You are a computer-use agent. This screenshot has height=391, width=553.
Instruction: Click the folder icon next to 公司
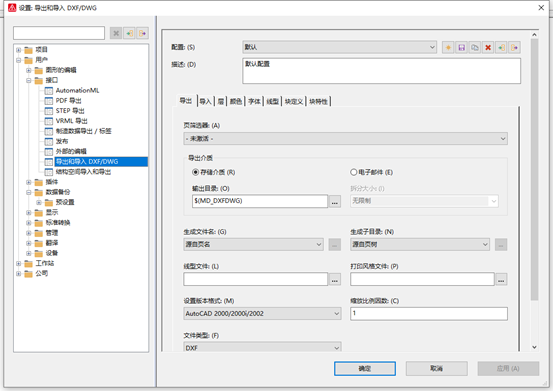(28, 274)
